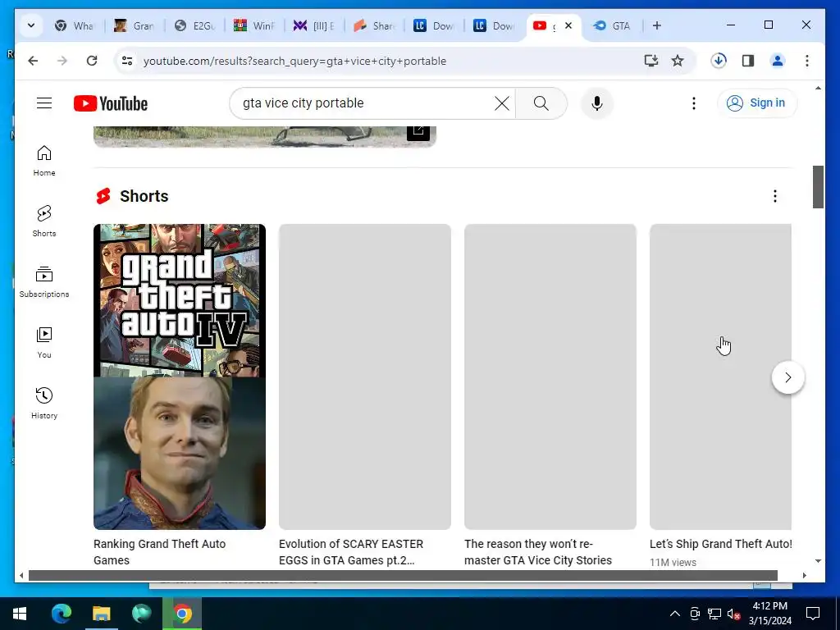Open Chrome from the taskbar
Viewport: 840px width, 630px height.
point(182,614)
